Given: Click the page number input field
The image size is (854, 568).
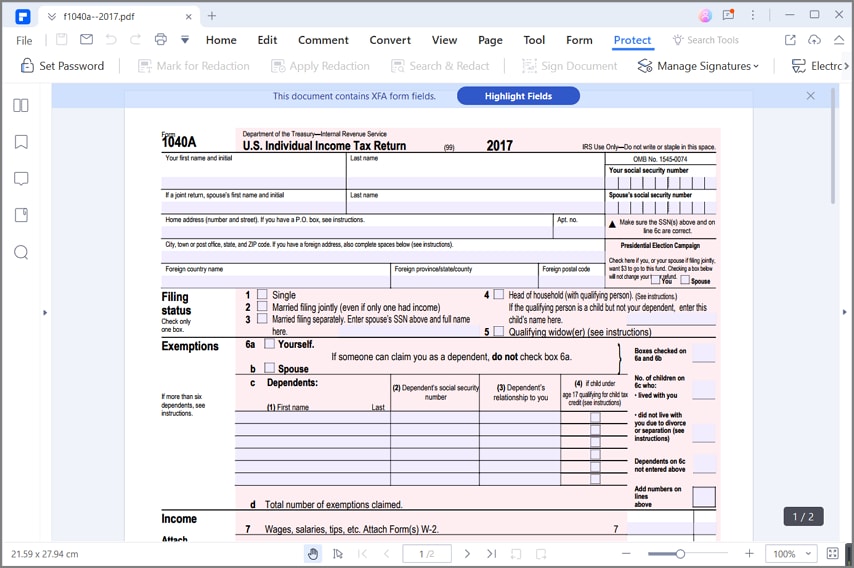Looking at the screenshot, I should pyautogui.click(x=427, y=554).
